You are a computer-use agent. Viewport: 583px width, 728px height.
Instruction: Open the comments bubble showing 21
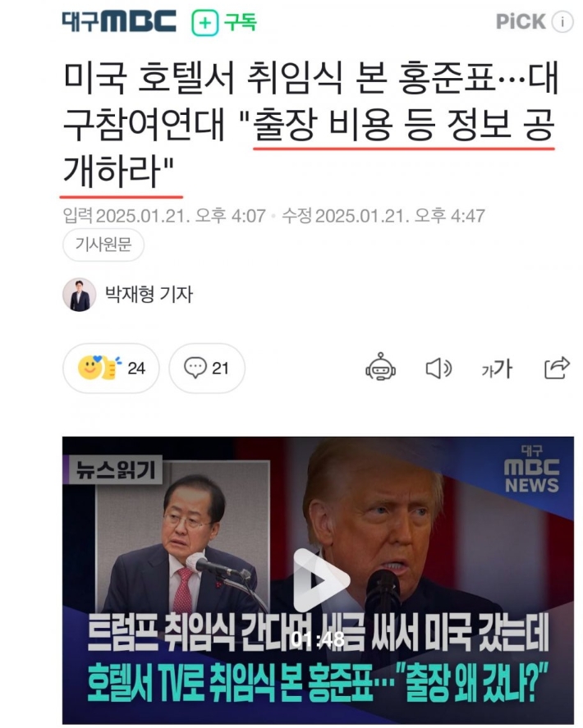207,369
